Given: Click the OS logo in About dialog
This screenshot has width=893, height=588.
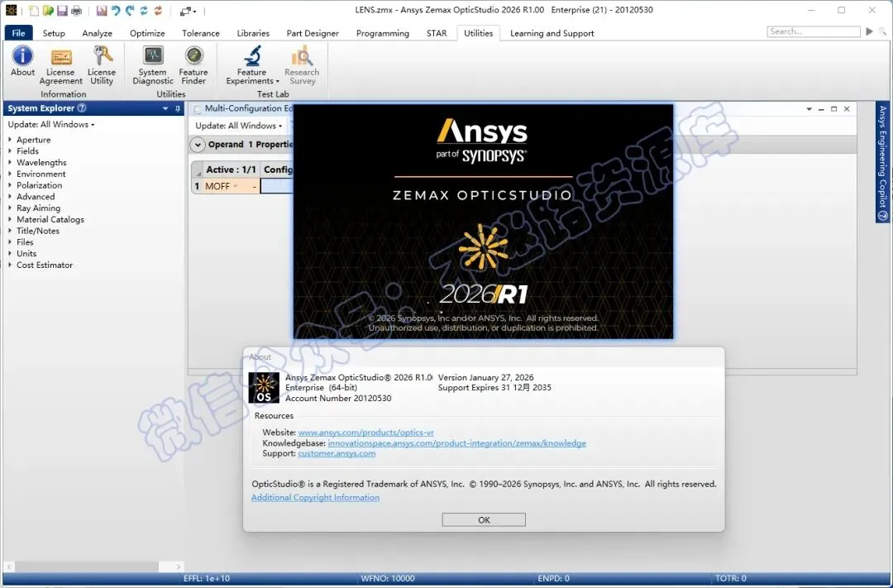Looking at the screenshot, I should coord(265,387).
